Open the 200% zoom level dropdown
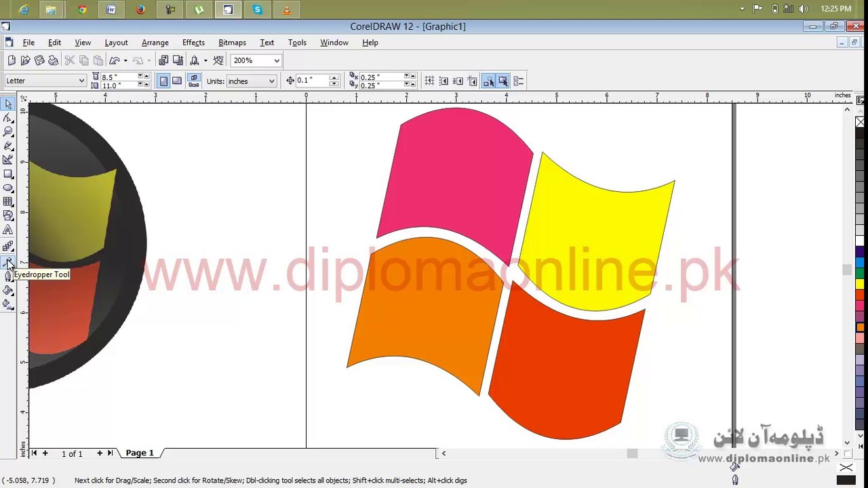868x488 pixels. [x=277, y=61]
